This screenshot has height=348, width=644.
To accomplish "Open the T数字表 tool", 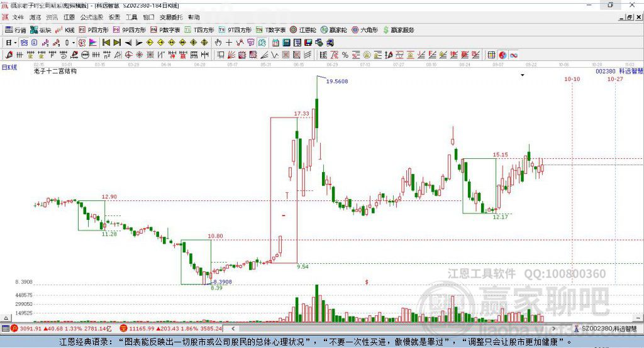I will point(270,30).
